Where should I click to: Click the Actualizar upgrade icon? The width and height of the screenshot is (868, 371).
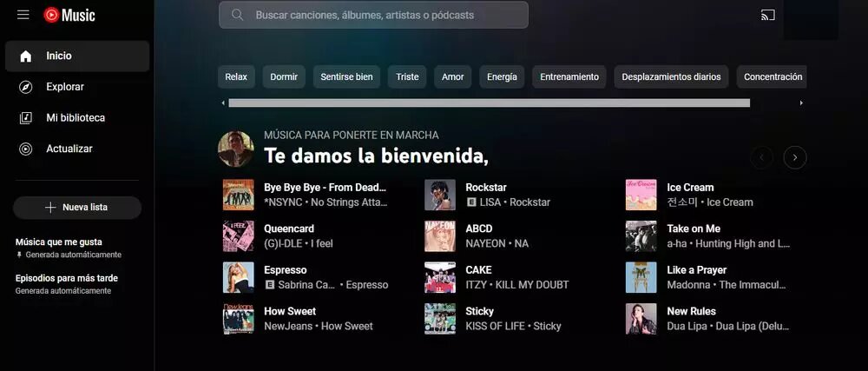coord(25,149)
